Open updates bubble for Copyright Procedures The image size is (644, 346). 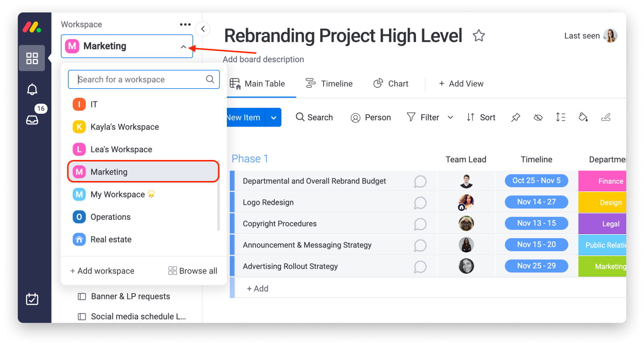click(420, 224)
